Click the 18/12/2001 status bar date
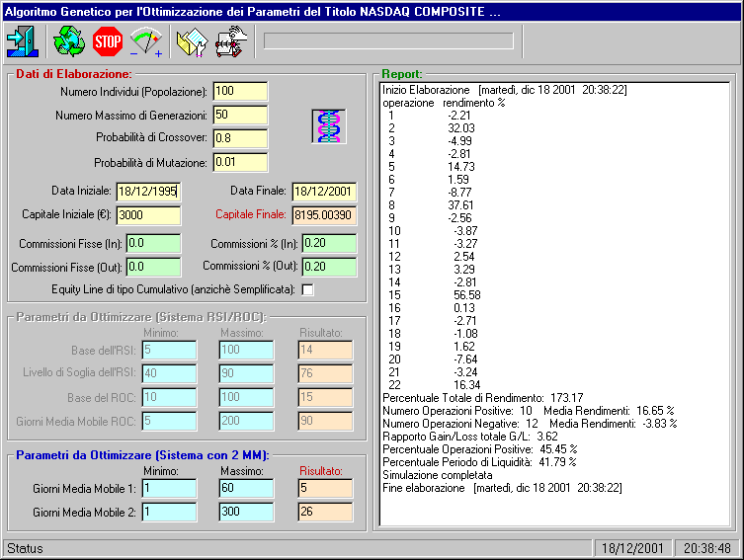Screen dimensions: 744x560 [x=632, y=548]
